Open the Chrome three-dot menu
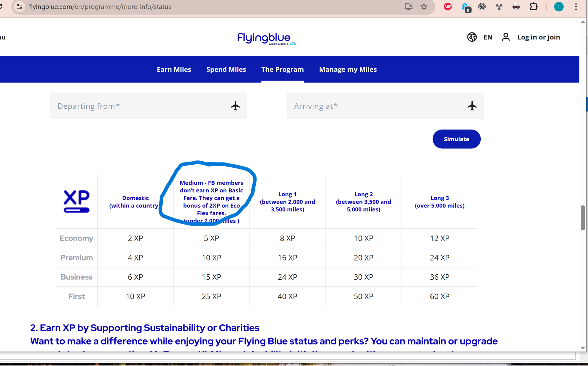This screenshot has height=366, width=588. click(576, 6)
